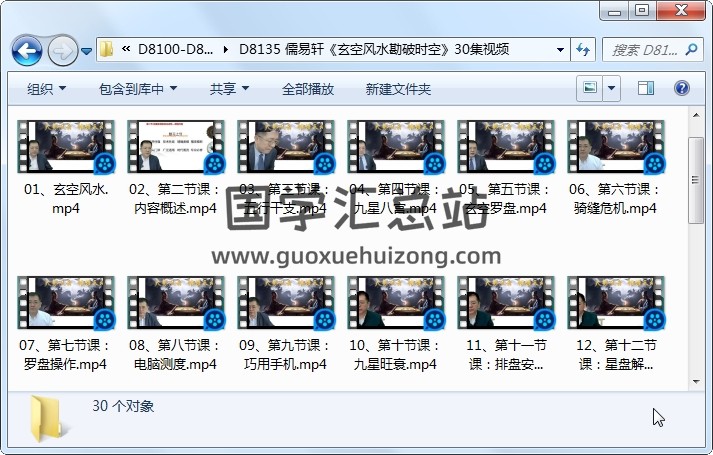Select the D8135 儒易轩 breadcrumb segment
The height and width of the screenshot is (455, 713).
374,49
